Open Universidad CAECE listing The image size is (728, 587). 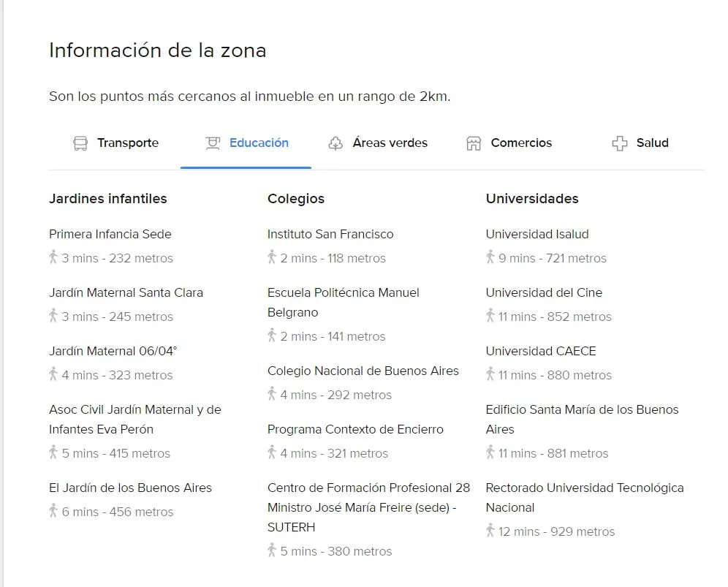click(x=541, y=351)
